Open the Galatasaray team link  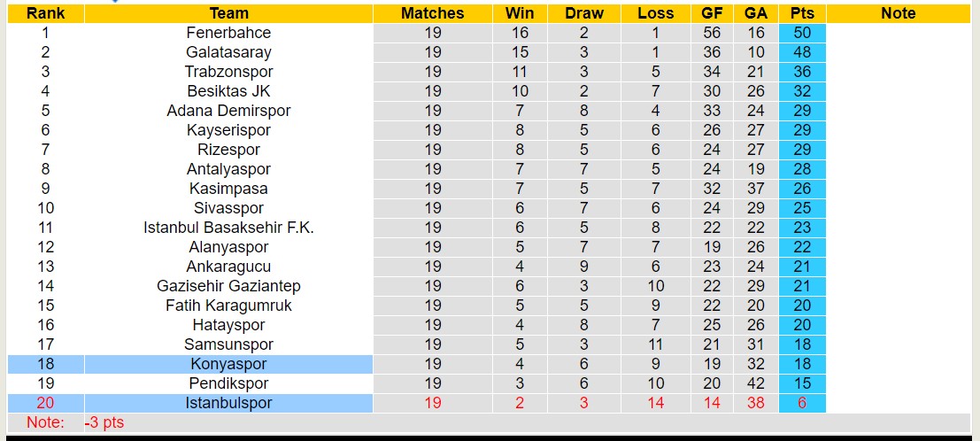tap(229, 52)
